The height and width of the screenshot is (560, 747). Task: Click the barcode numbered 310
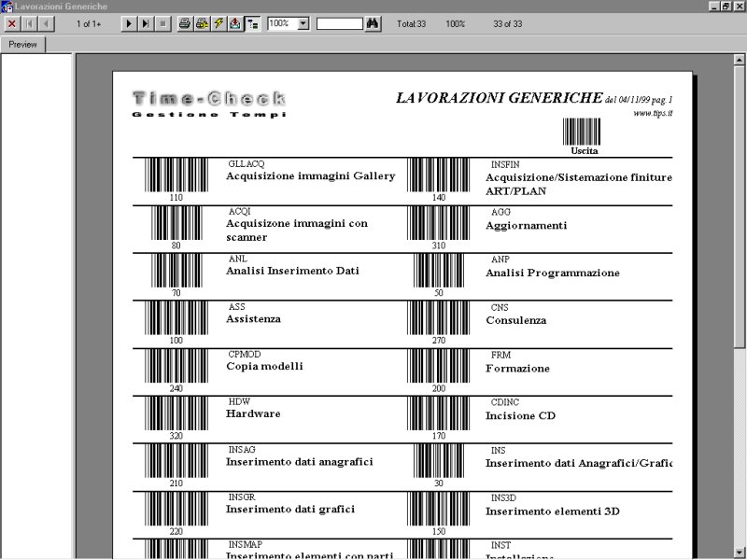point(438,223)
